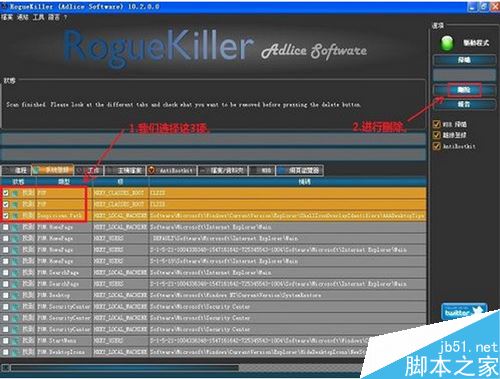Screen dimensions: 500x379
Task: Click the 報告 (Report) button
Action: [x=464, y=104]
